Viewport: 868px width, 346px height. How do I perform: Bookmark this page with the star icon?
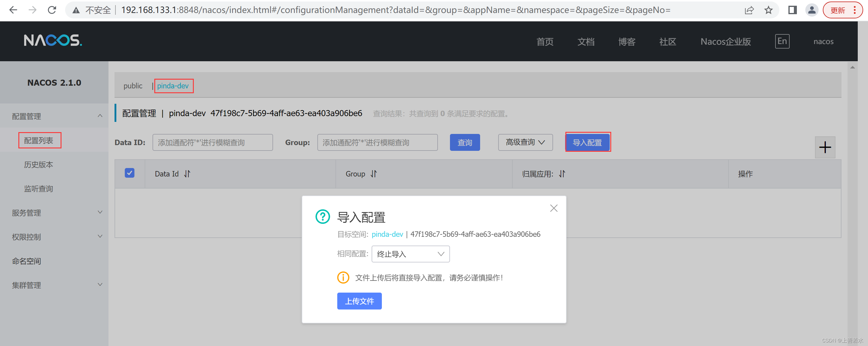pos(768,11)
